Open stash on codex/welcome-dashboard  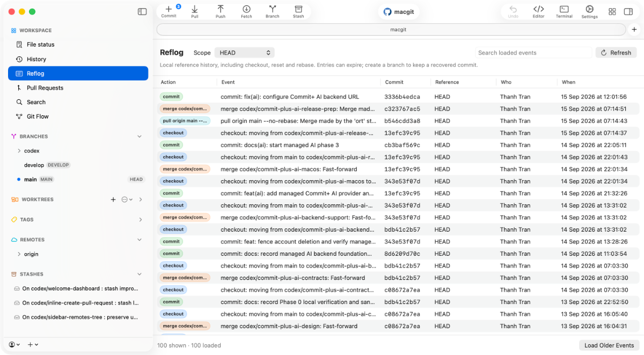[78, 289]
